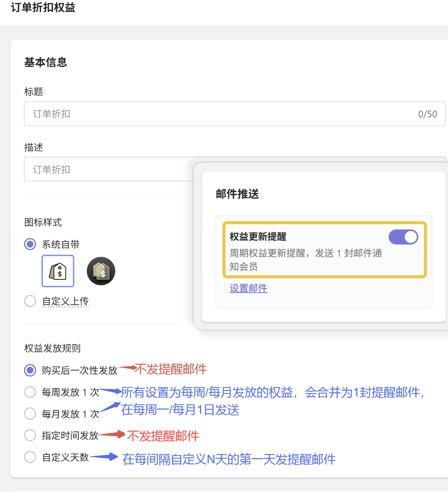The image size is (448, 492).
Task: Toggle the 权益更新提醒 email switch
Action: [403, 237]
